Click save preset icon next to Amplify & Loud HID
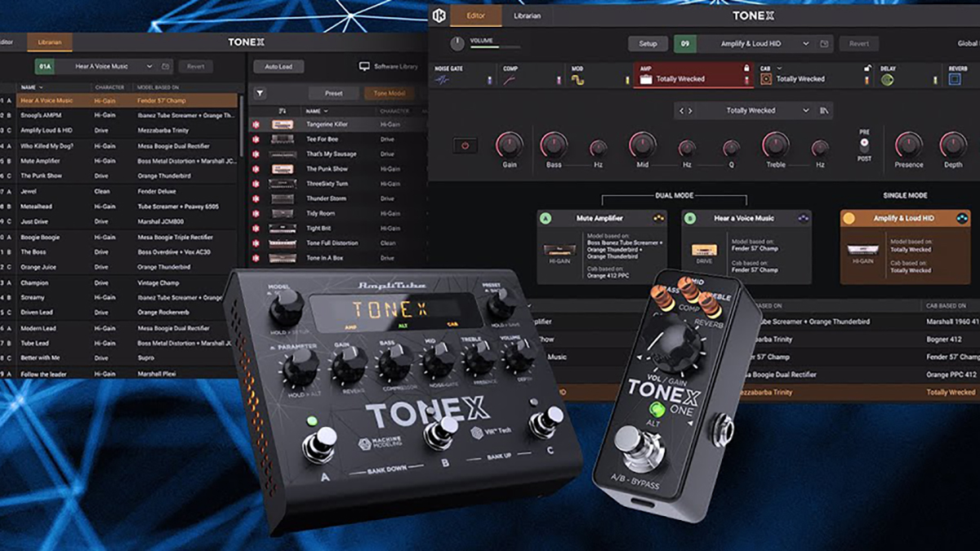Viewport: 980px width, 551px height. coord(825,44)
